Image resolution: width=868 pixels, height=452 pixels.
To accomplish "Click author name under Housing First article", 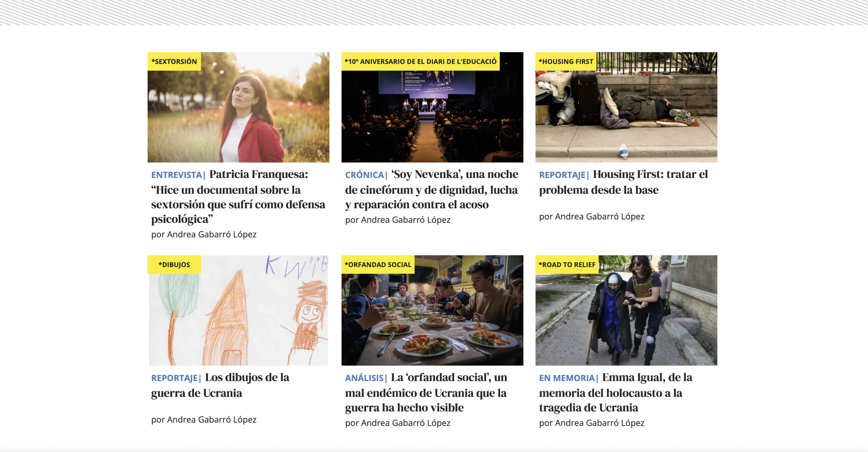I will pos(599,216).
